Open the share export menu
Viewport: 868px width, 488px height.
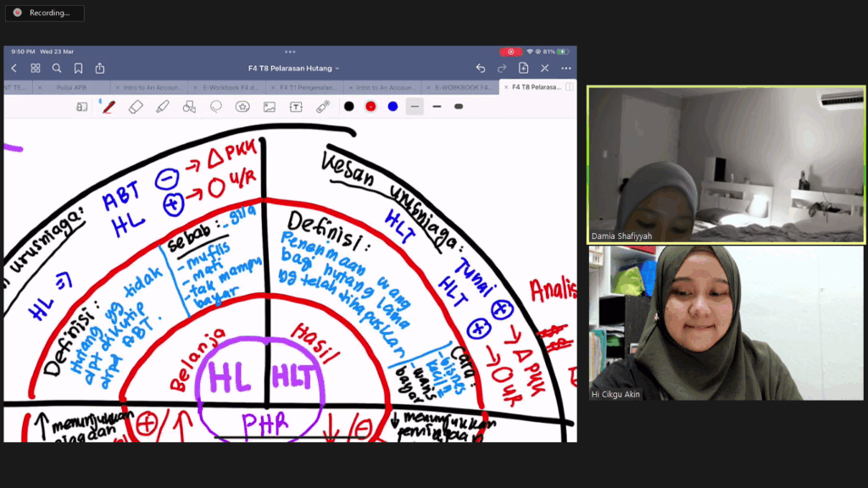100,69
